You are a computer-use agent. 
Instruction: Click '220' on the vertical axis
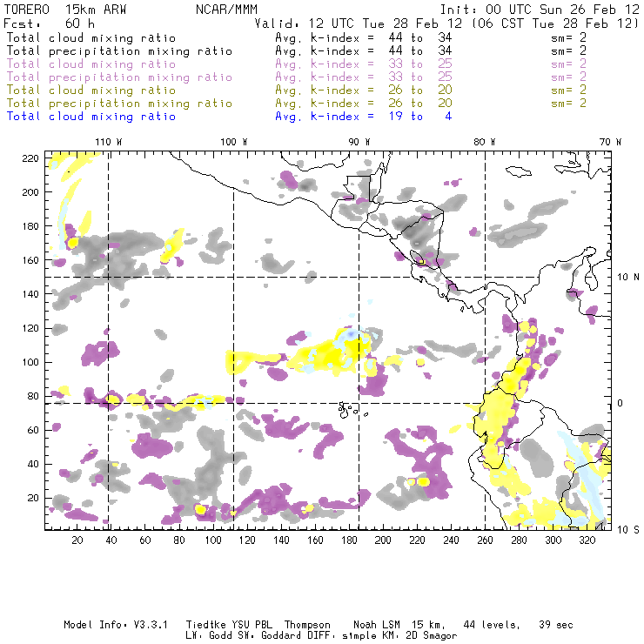tap(30, 158)
